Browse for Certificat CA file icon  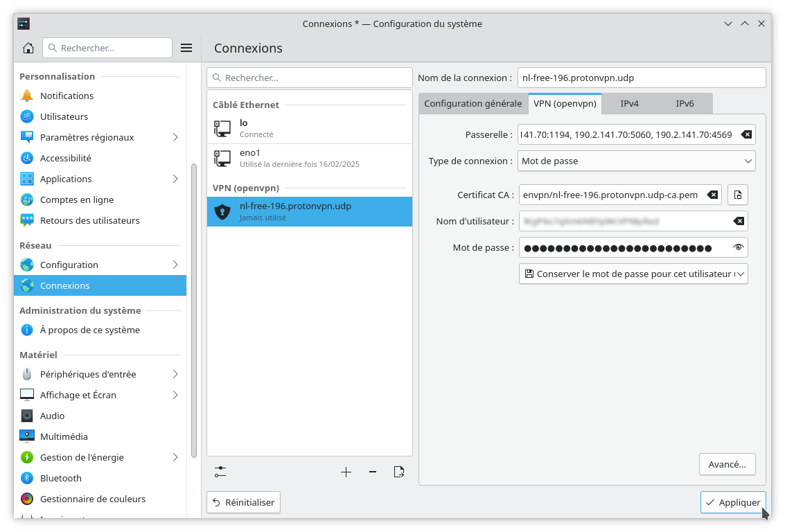[x=738, y=195]
